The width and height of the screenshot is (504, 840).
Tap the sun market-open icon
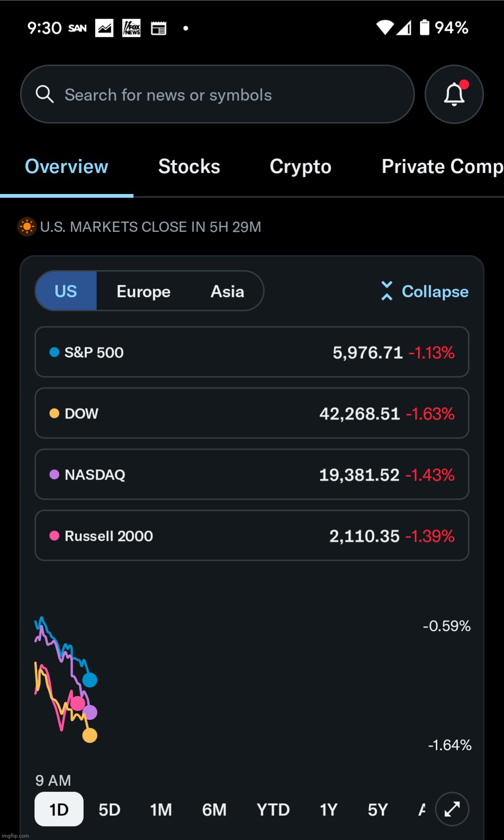(x=27, y=227)
